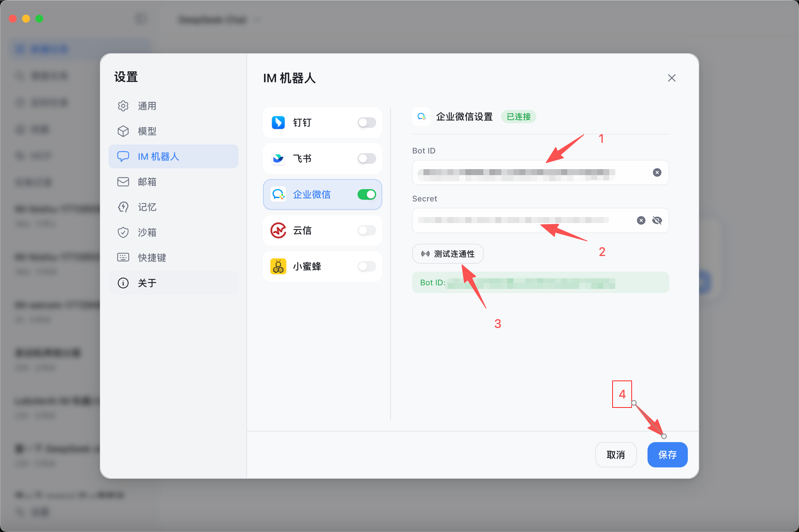View the 关于 information page
This screenshot has width=799, height=532.
click(146, 283)
